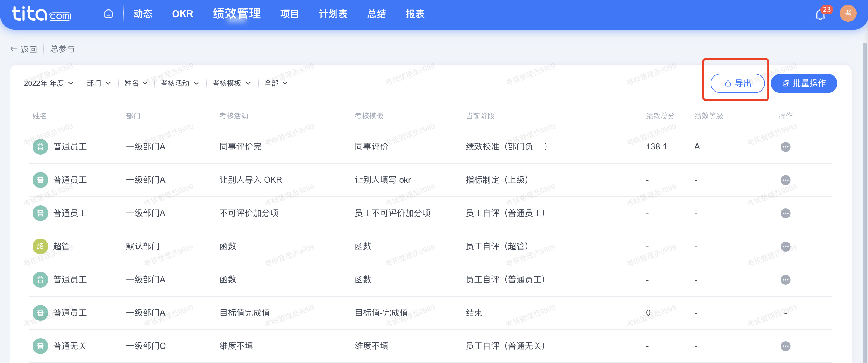Viewport: 868px width, 363px height.
Task: Expand the 2022年 年度 filter
Action: 49,83
